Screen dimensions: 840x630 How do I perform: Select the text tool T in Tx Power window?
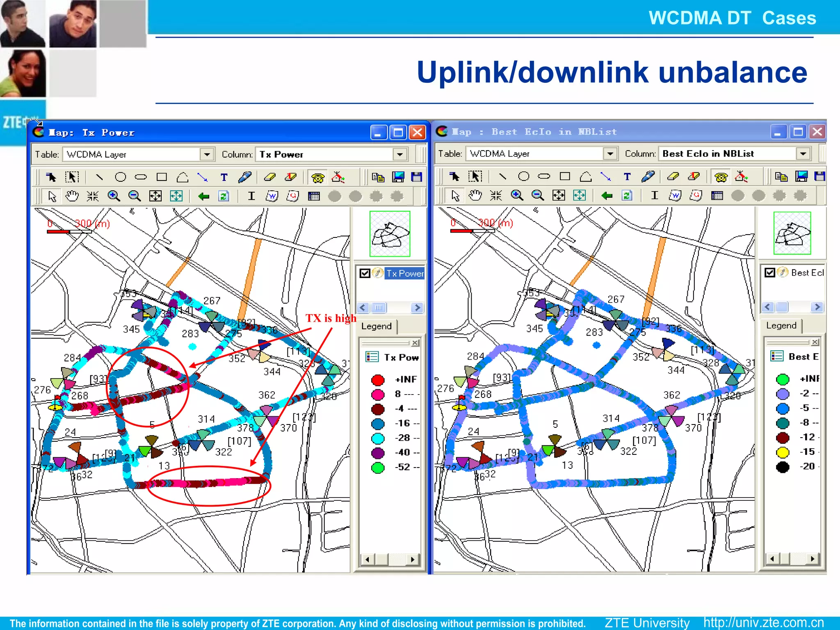[224, 177]
